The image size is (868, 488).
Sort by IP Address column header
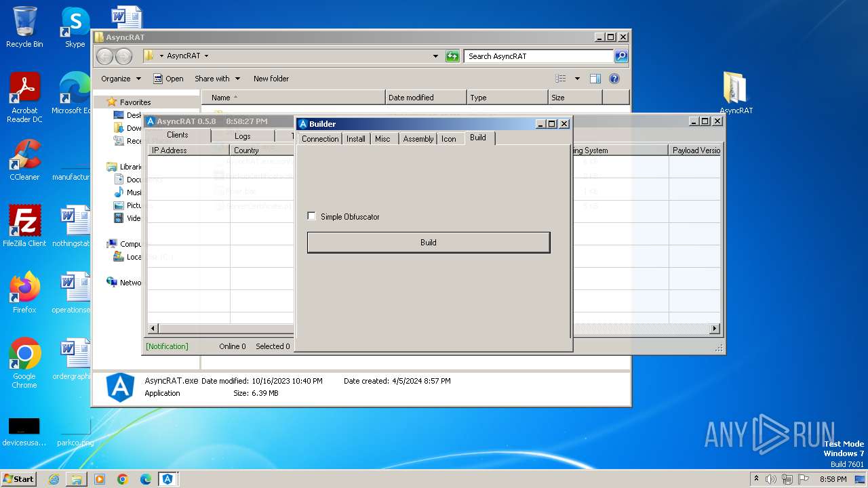[x=189, y=150]
